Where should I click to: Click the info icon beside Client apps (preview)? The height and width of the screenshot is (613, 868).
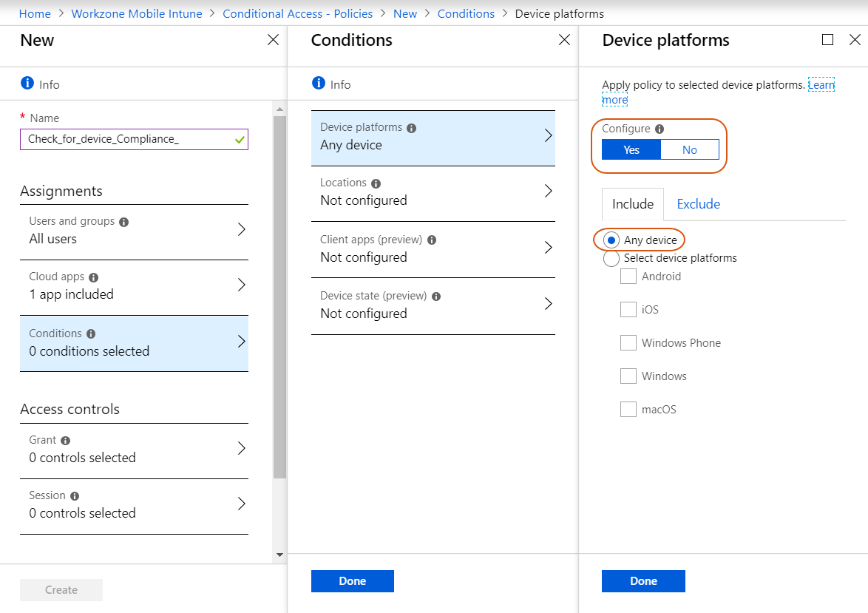coord(432,240)
